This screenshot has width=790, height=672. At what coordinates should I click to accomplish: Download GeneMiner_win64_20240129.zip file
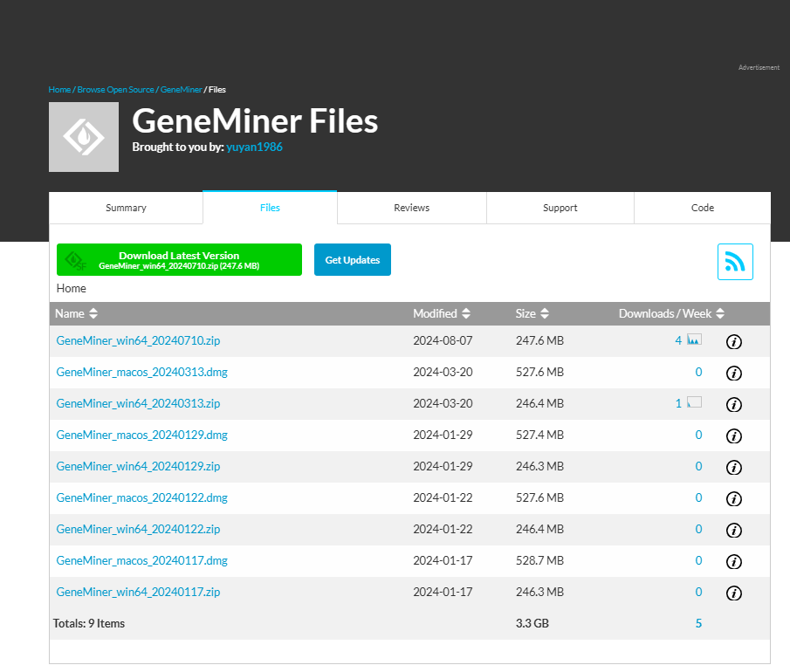[138, 466]
